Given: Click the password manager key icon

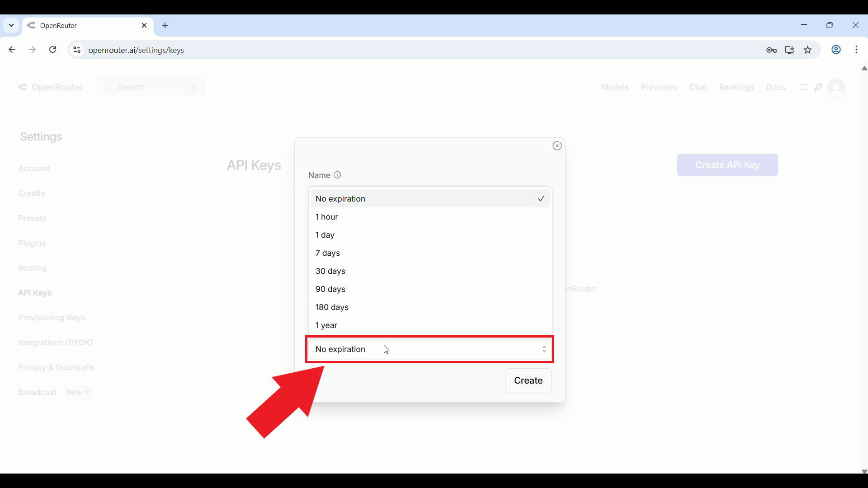Looking at the screenshot, I should (x=772, y=50).
